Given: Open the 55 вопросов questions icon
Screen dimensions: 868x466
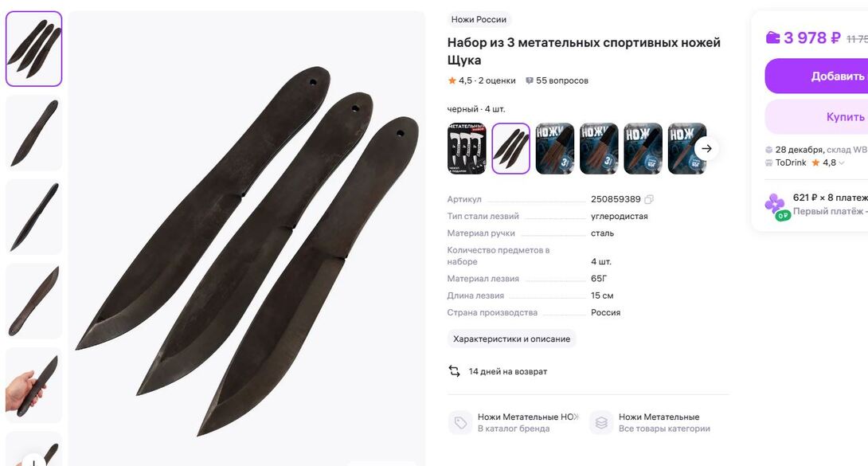Looking at the screenshot, I should [530, 80].
